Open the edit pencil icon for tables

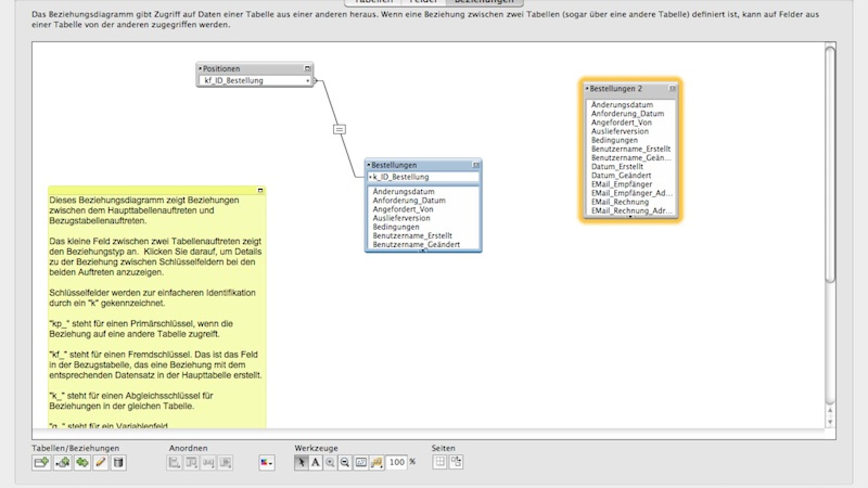coord(99,463)
